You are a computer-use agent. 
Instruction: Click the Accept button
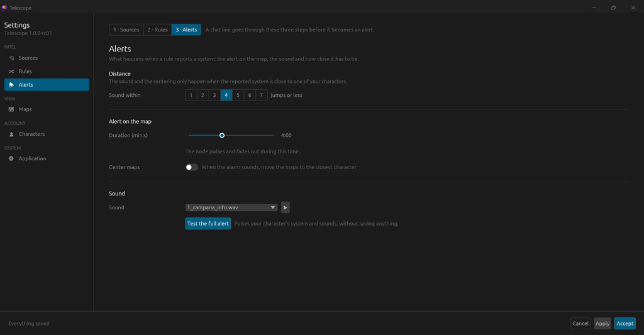click(x=625, y=324)
